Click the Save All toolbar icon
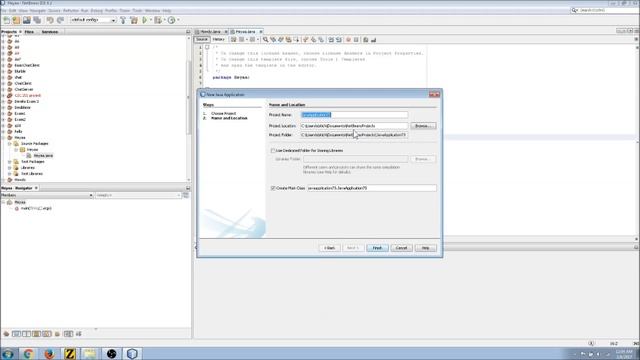Image resolution: width=640 pixels, height=360 pixels. [38, 20]
